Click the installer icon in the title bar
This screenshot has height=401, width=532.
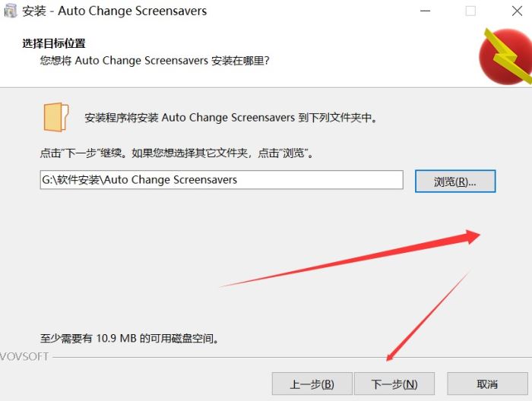[x=10, y=11]
